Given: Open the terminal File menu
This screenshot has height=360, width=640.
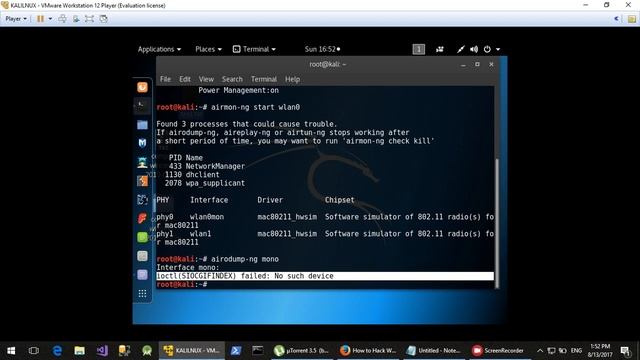Looking at the screenshot, I should coord(165,79).
